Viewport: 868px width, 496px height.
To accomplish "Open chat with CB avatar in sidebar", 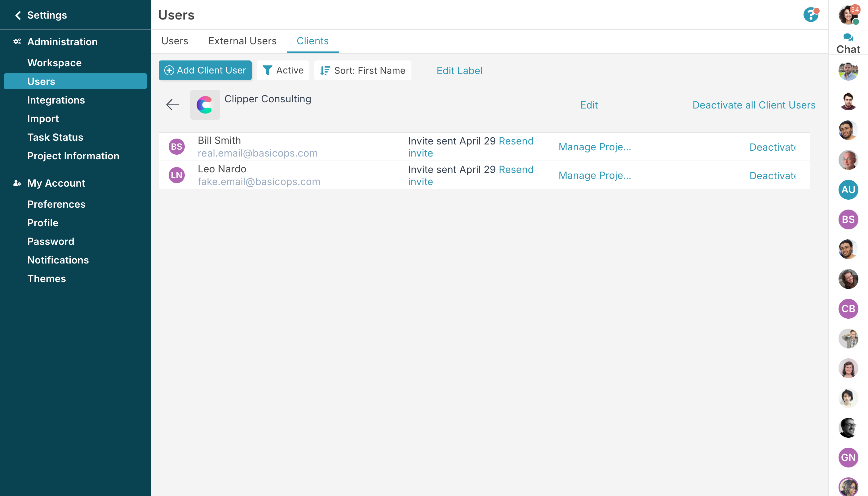I will 848,309.
